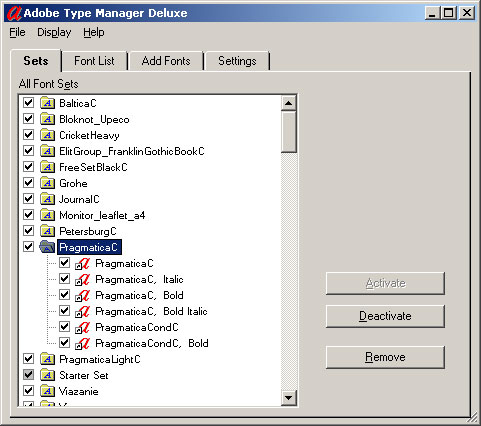Select the Monitor_leaflet_a4 set name

click(102, 215)
